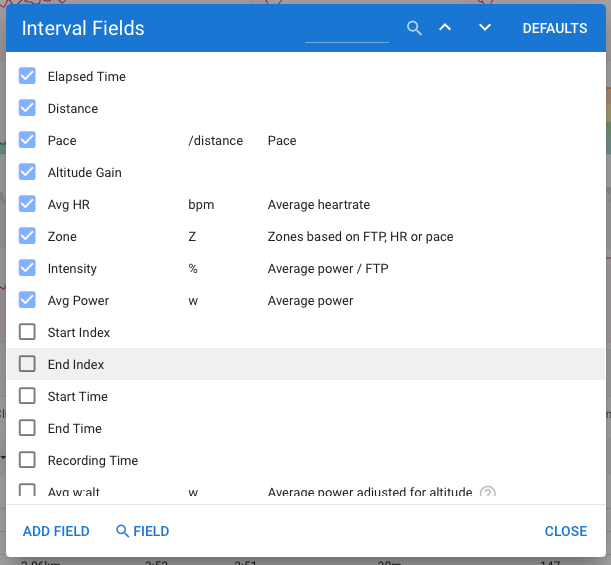Check the End Index checkbox
The image size is (611, 565).
click(27, 364)
